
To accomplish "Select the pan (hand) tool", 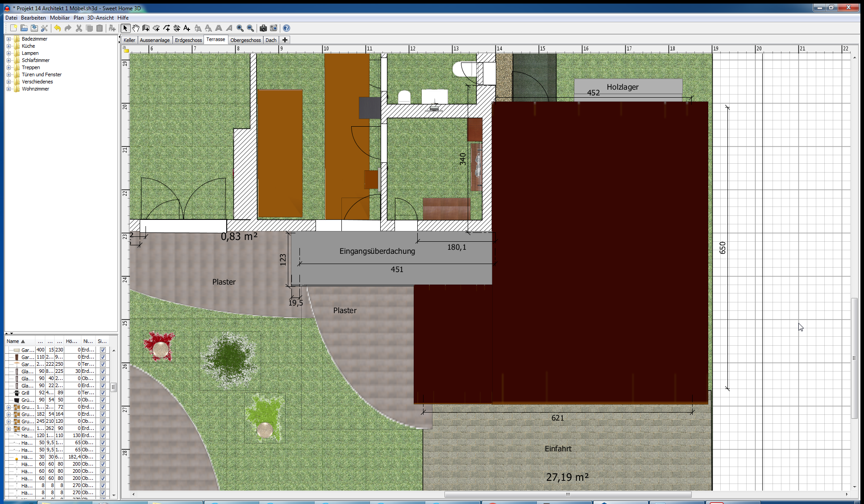I will 136,28.
